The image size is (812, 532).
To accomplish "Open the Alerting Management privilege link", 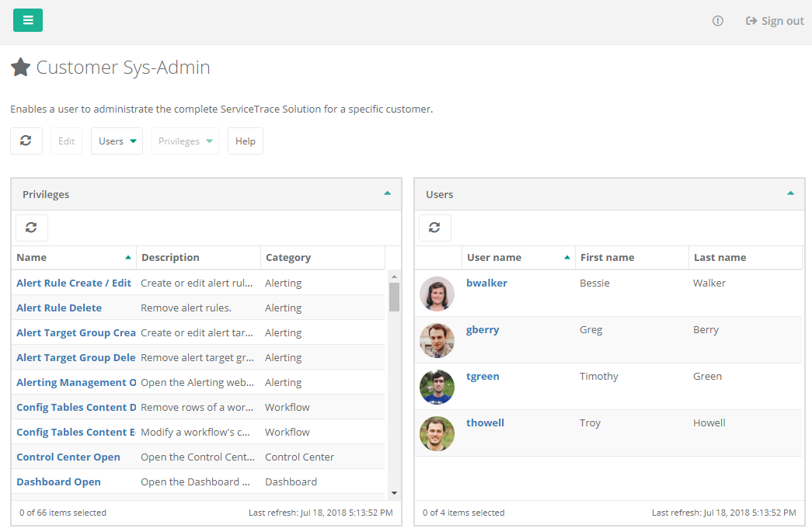I will (x=76, y=382).
